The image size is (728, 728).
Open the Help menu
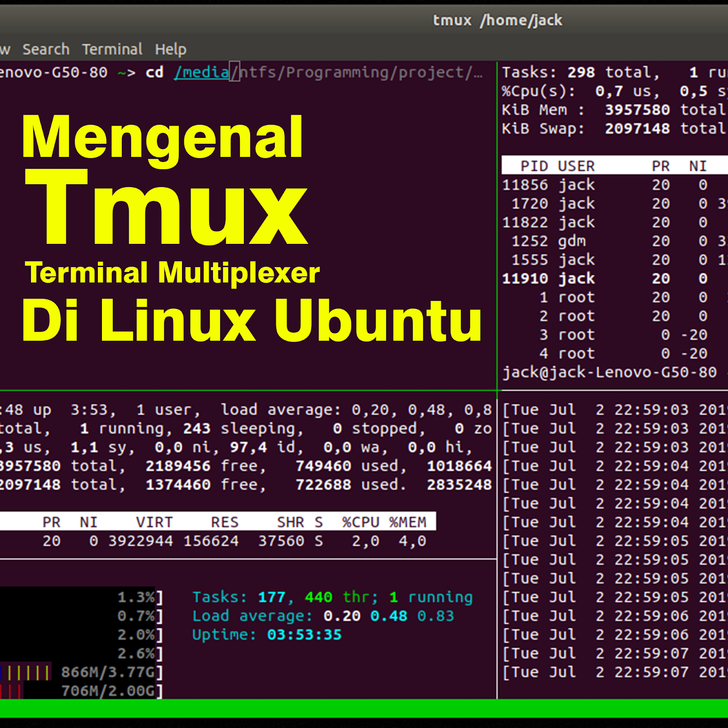tap(170, 49)
